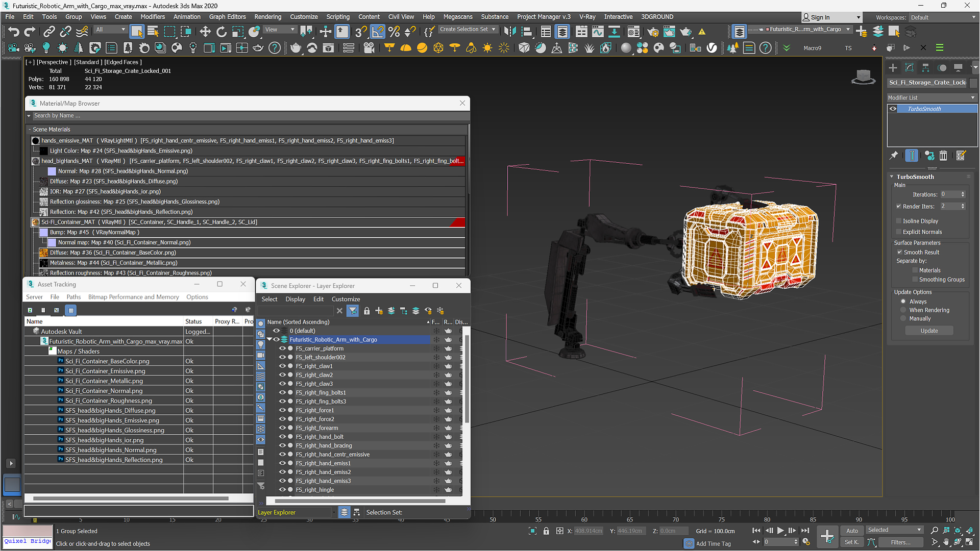Click Set K. button
980x551 pixels.
point(852,542)
